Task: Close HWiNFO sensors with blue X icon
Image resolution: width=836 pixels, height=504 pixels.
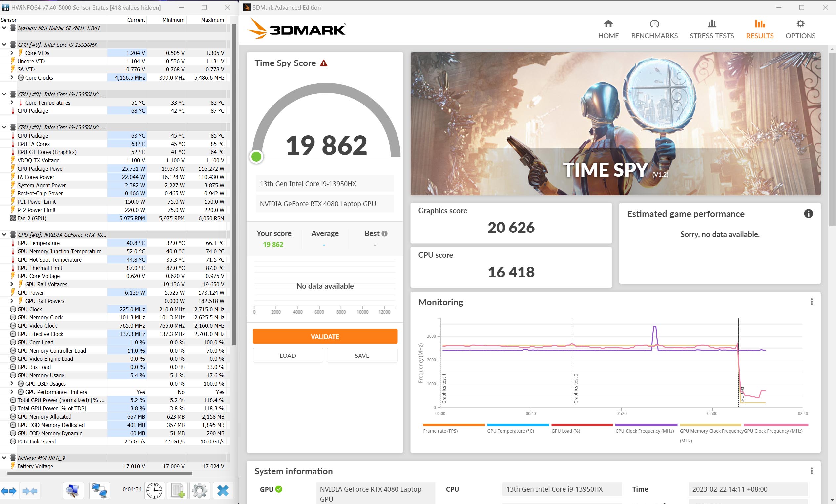Action: (223, 491)
